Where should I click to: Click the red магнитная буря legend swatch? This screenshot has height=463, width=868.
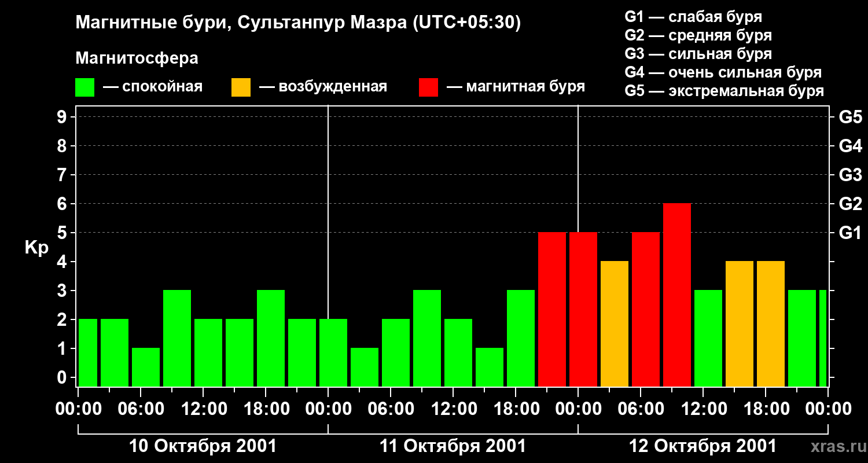pos(429,87)
